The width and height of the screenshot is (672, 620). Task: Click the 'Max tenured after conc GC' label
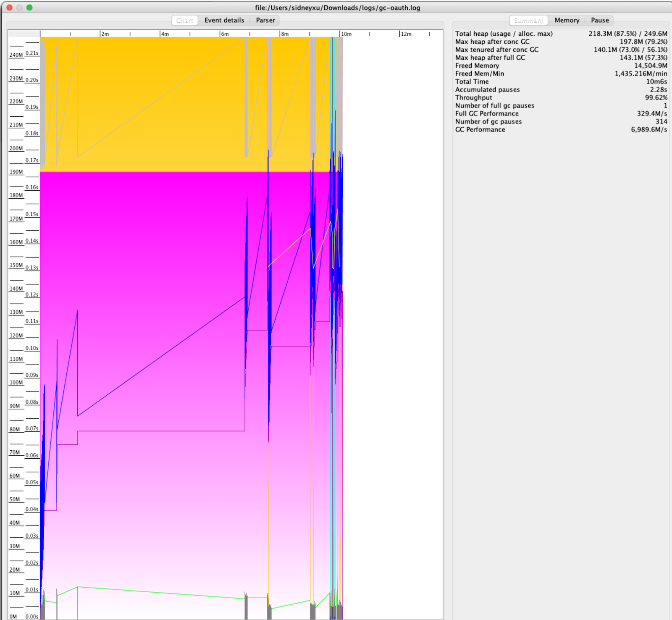(x=497, y=50)
